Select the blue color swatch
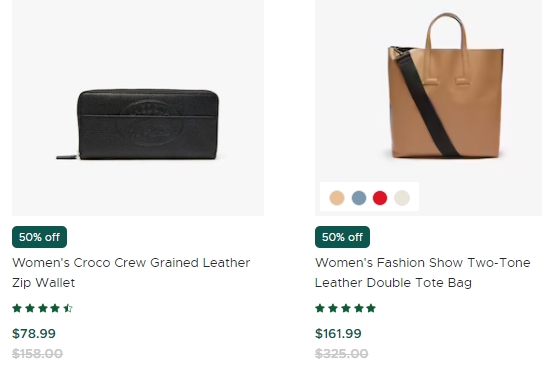Viewport: 542px width, 367px height. [359, 198]
